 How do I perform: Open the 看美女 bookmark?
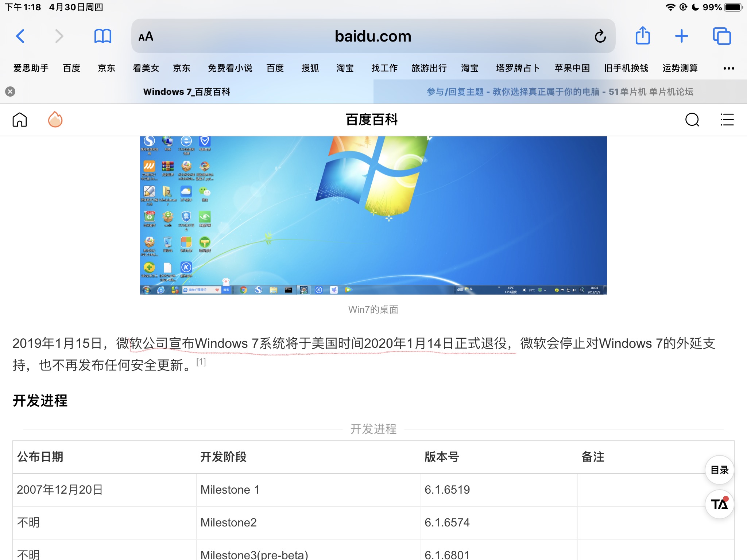[146, 68]
